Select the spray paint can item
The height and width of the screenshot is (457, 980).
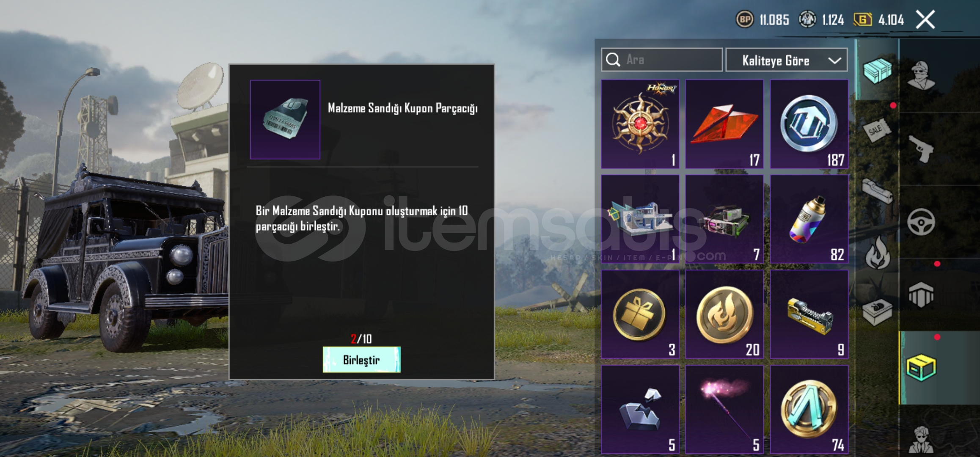(x=809, y=219)
